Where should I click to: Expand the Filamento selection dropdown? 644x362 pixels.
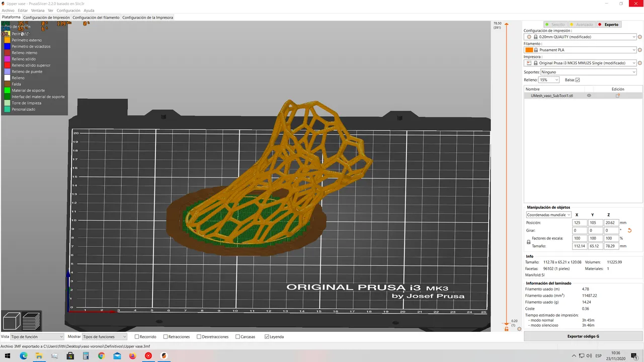pos(633,50)
